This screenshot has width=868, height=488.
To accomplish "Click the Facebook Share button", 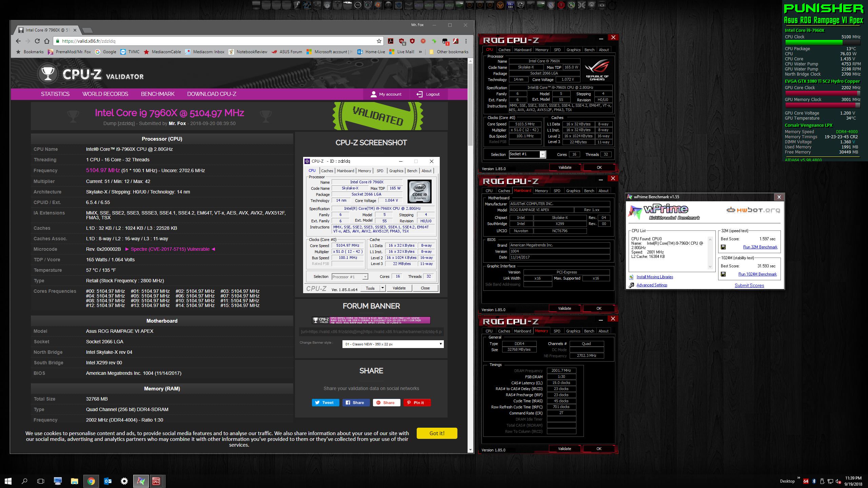I will (355, 403).
